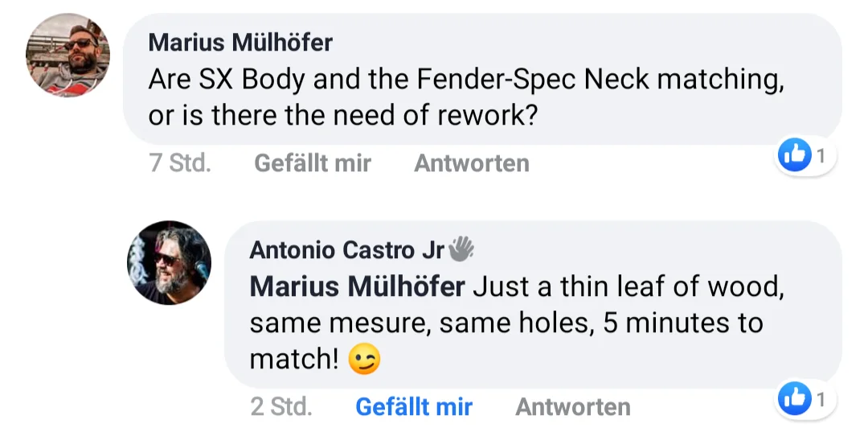
Task: Click waving hand badge next to Antonio's name
Action: [461, 249]
